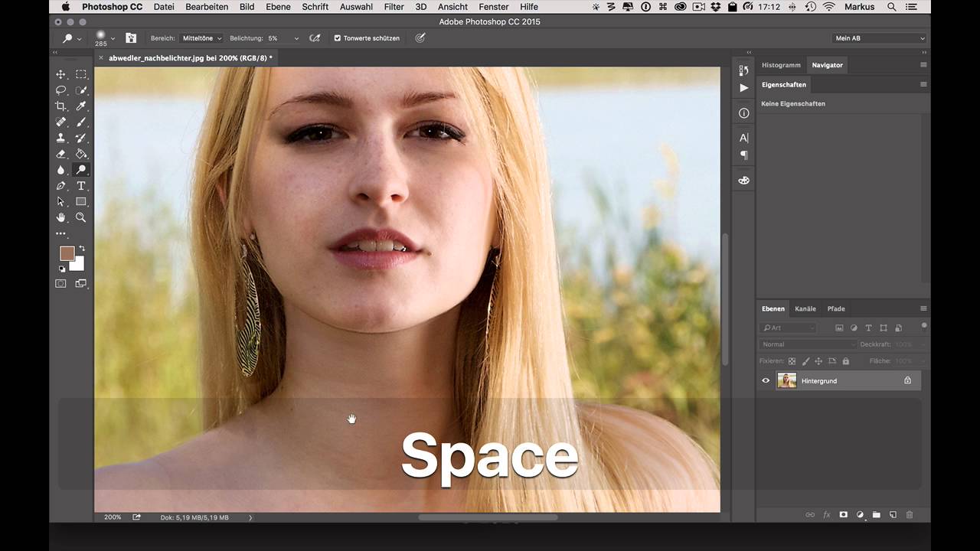
Task: Toggle the pixel layer filter icon
Action: pyautogui.click(x=839, y=328)
